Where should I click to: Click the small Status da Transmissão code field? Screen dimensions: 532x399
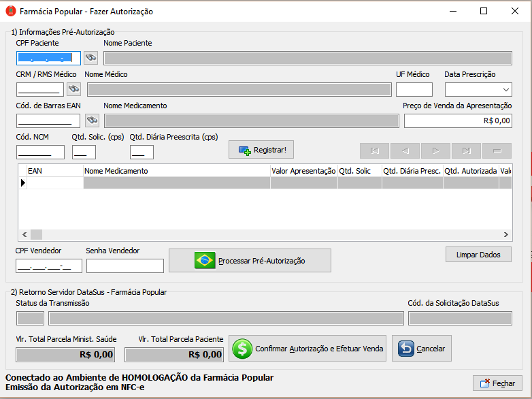pos(30,319)
